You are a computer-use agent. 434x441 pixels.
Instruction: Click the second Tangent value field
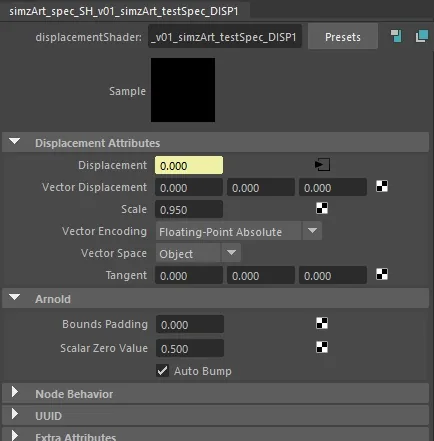click(x=261, y=275)
